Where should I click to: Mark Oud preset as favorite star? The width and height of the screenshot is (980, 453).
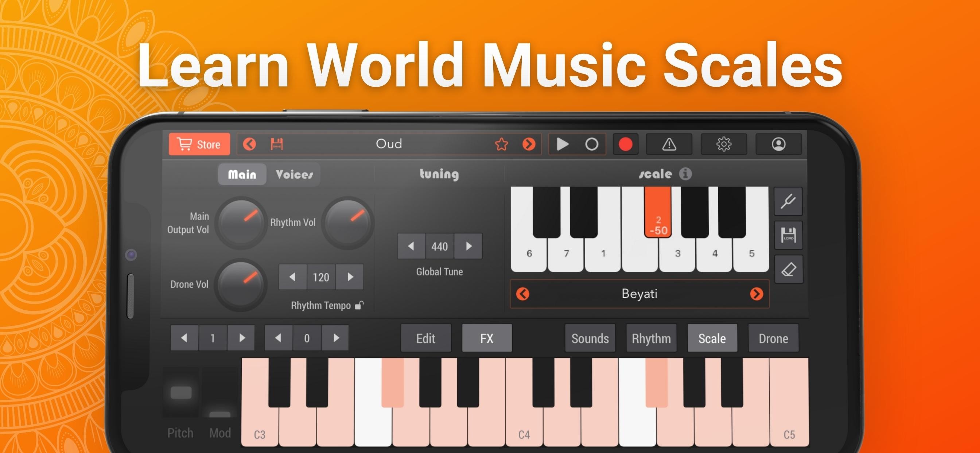pos(501,144)
